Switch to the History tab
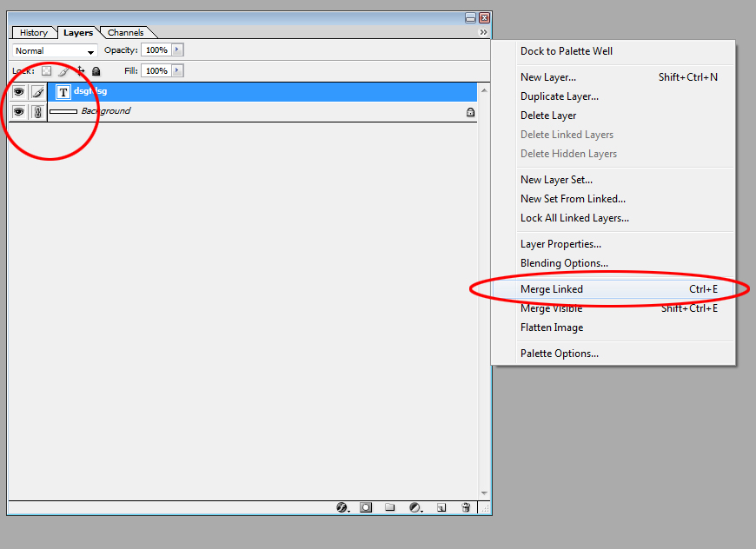756x549 pixels. (x=34, y=33)
